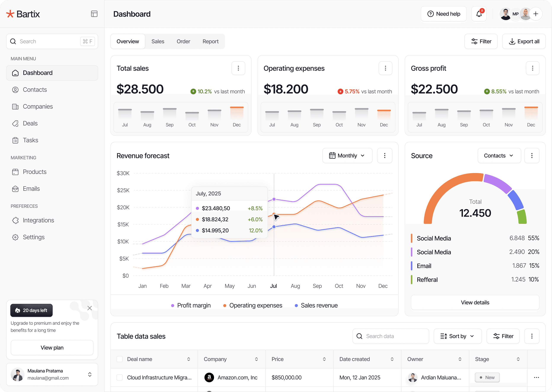Click the Export all button

pyautogui.click(x=524, y=41)
